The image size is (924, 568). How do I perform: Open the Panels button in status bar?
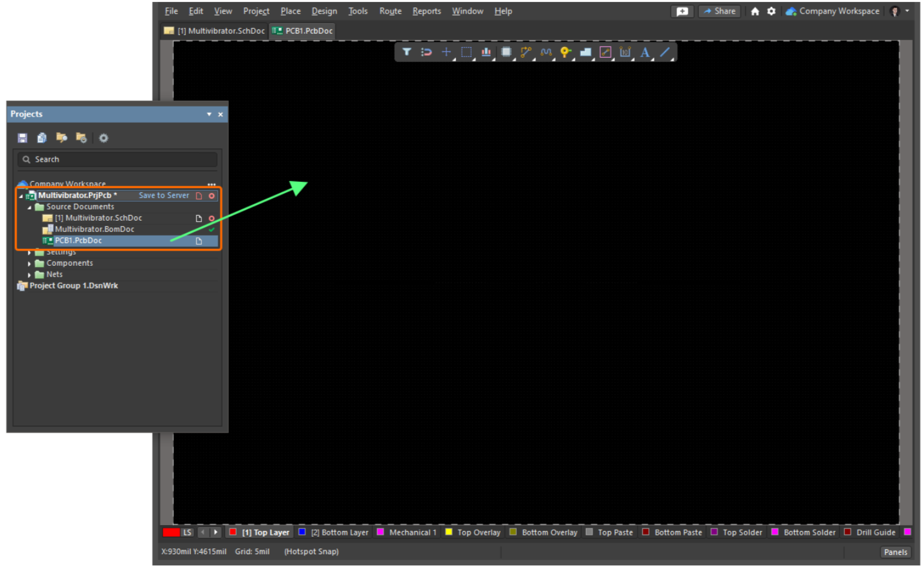(895, 552)
